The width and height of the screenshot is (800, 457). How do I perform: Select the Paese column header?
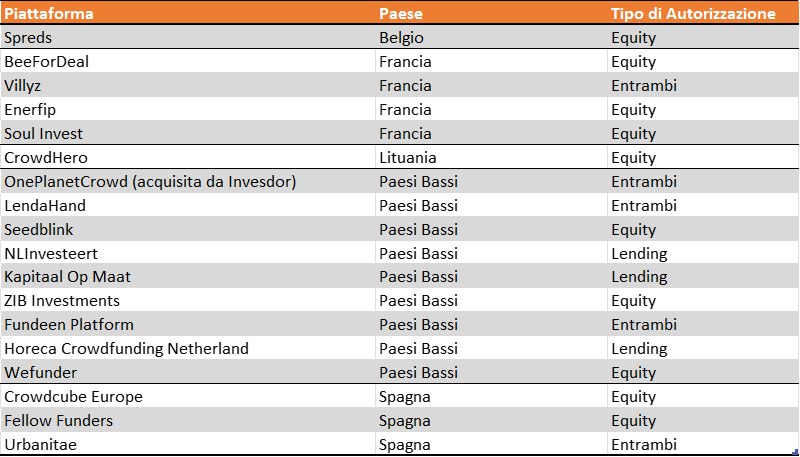(x=402, y=14)
